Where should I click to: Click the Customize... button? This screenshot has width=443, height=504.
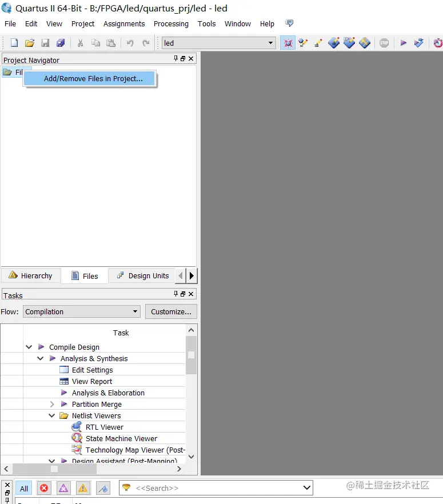click(171, 311)
